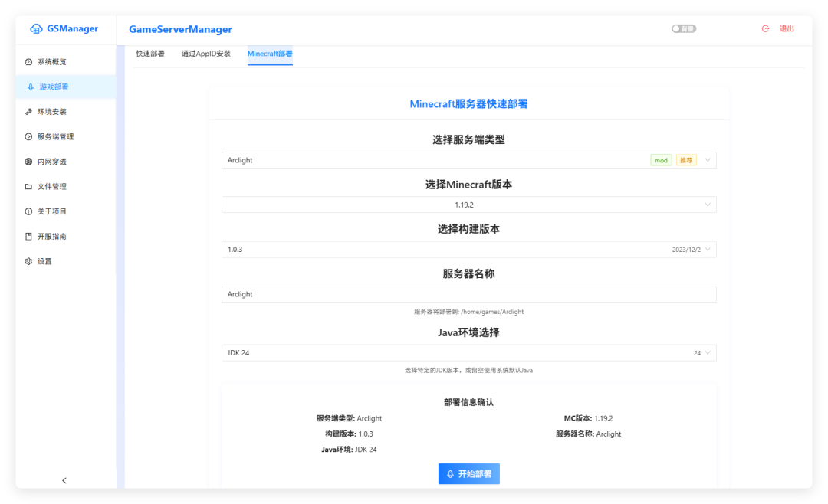Click the 开始部署 button

point(469,474)
